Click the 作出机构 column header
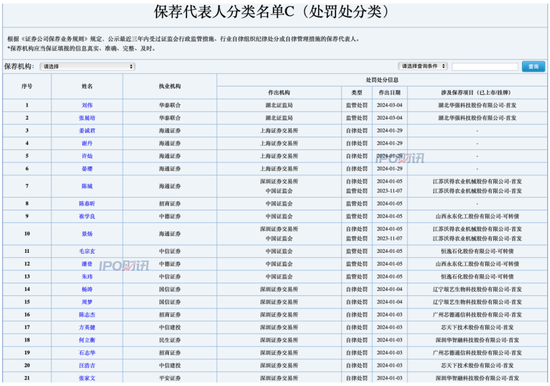This screenshot has height=386, width=550. pos(279,93)
